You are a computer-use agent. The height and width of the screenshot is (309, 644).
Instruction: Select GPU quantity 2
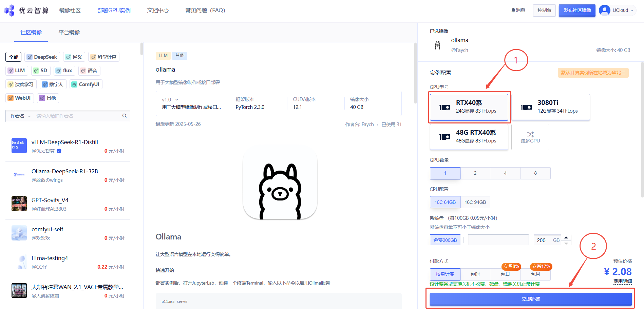click(475, 173)
